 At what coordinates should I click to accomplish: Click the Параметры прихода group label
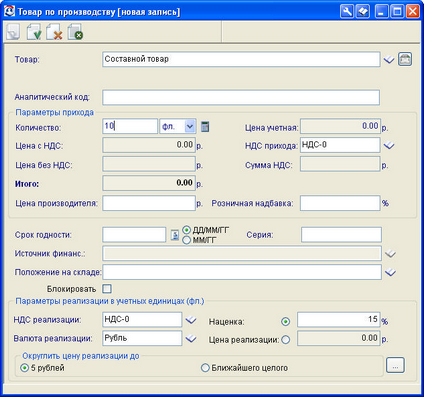pos(55,113)
